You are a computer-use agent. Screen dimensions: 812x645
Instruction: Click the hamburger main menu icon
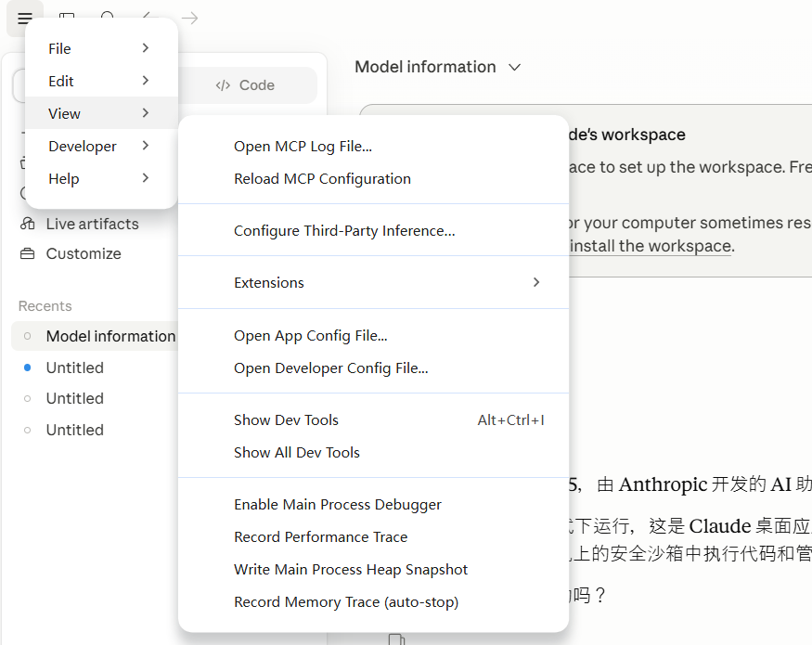click(24, 19)
